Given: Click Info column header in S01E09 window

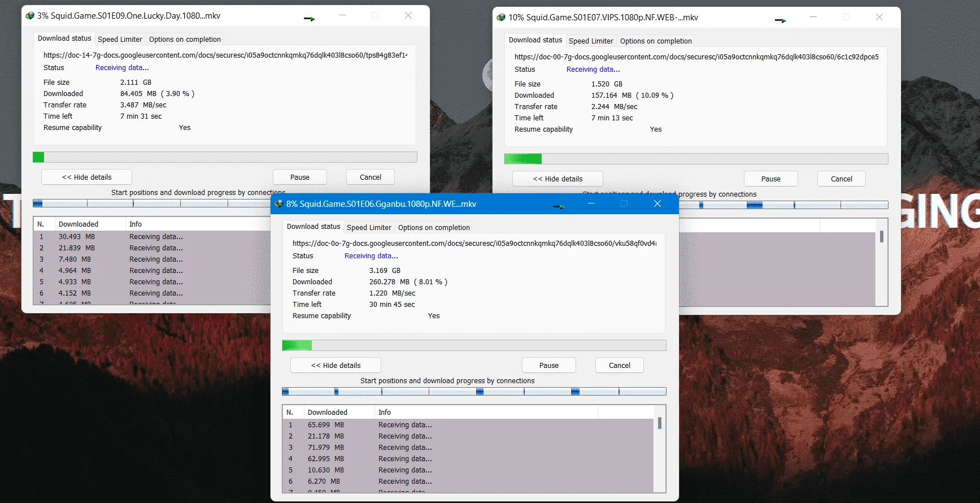Looking at the screenshot, I should 198,224.
